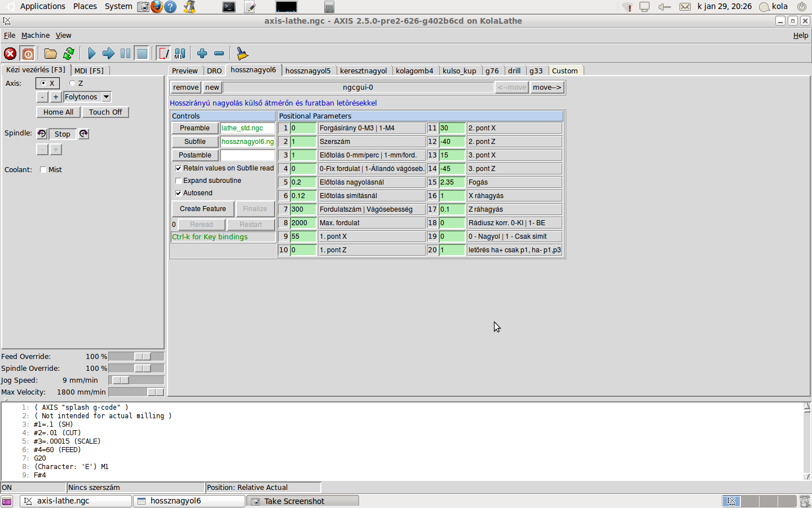Toggle optional pause M1 icon

tap(180, 54)
